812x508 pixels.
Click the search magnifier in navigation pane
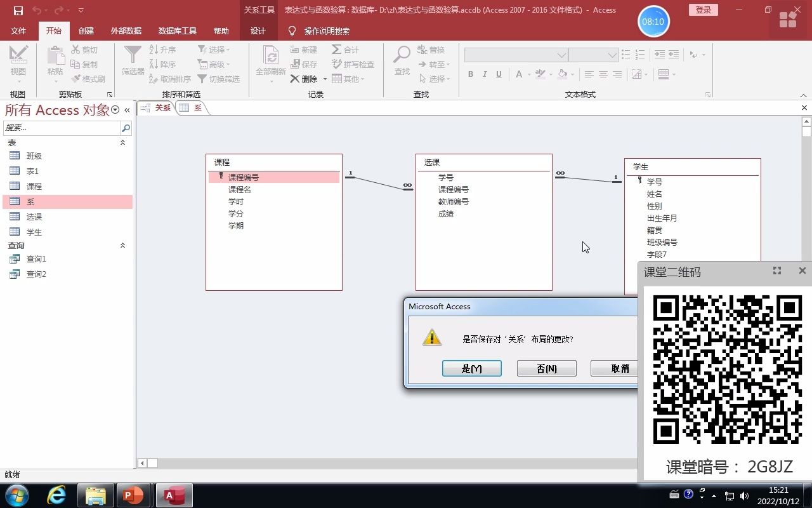point(126,128)
